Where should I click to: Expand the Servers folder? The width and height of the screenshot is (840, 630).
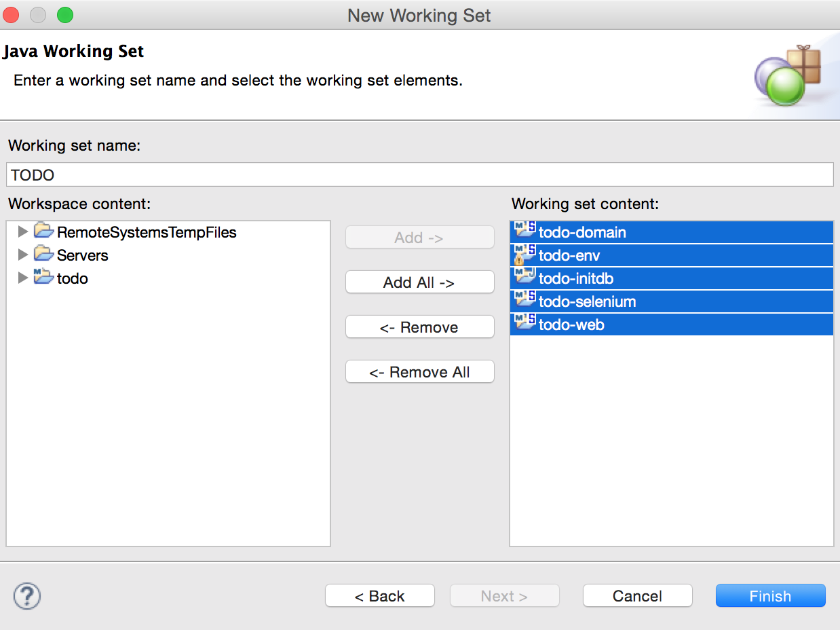pyautogui.click(x=23, y=255)
